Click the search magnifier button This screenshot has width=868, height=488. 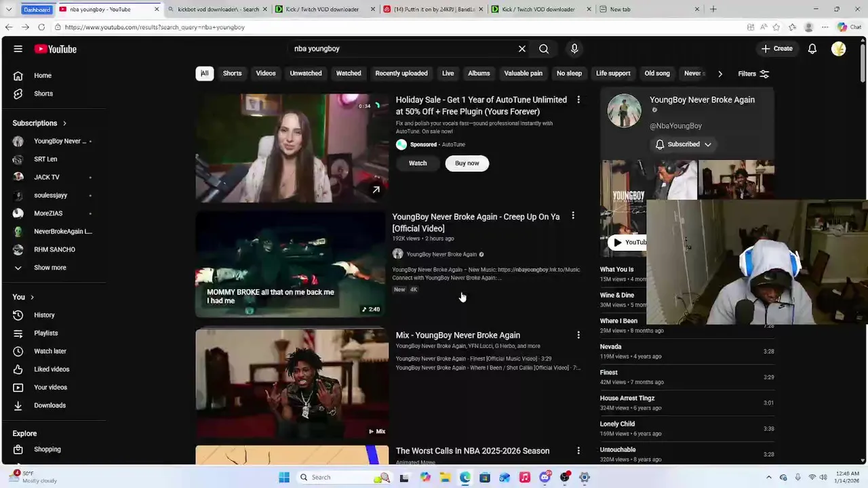(544, 49)
